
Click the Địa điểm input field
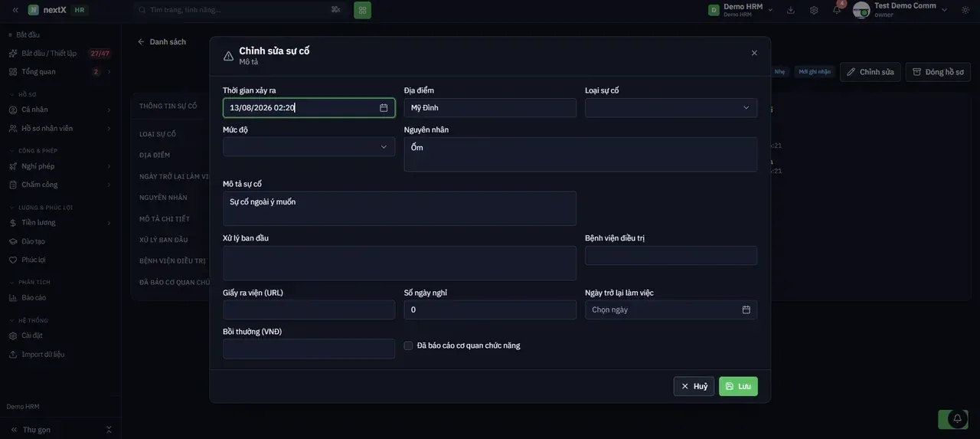490,108
